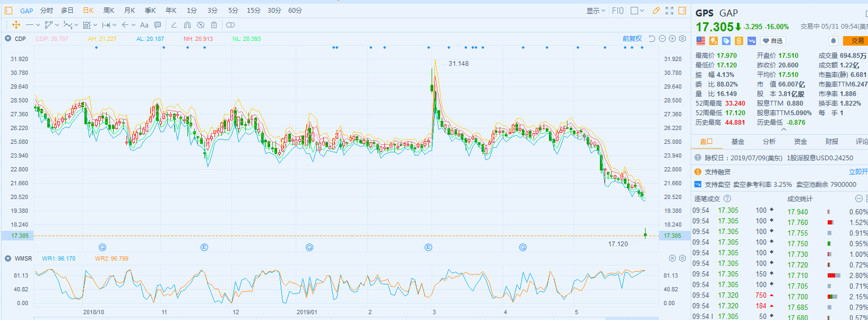The width and height of the screenshot is (868, 320).
Task: Switch to 多日 multi-day chart
Action: (x=67, y=11)
